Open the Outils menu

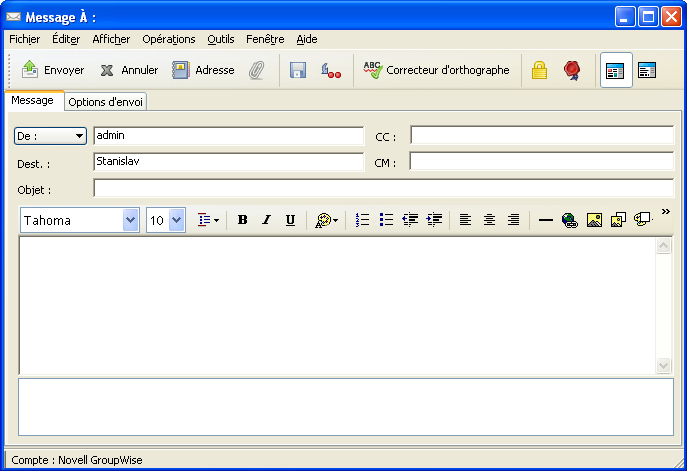point(221,39)
